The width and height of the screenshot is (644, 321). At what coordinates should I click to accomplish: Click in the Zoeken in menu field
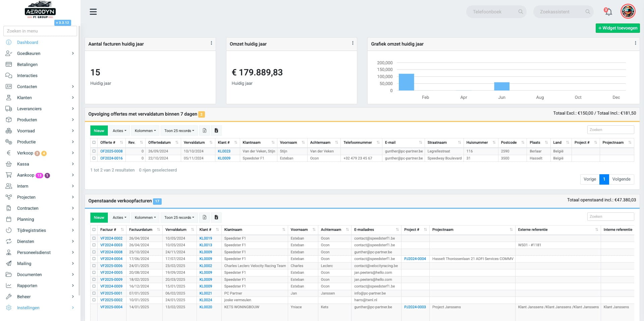(x=40, y=31)
